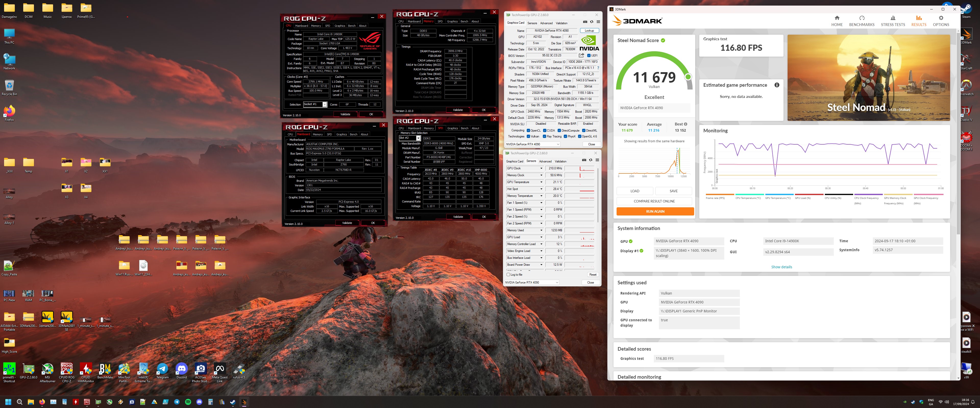Open the BENCHMARKS section in 3DMark
Image resolution: width=980 pixels, height=408 pixels.
point(862,21)
